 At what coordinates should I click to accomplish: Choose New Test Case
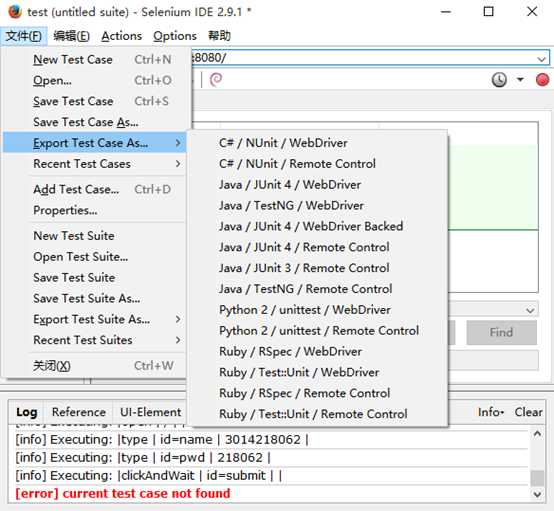(x=94, y=59)
